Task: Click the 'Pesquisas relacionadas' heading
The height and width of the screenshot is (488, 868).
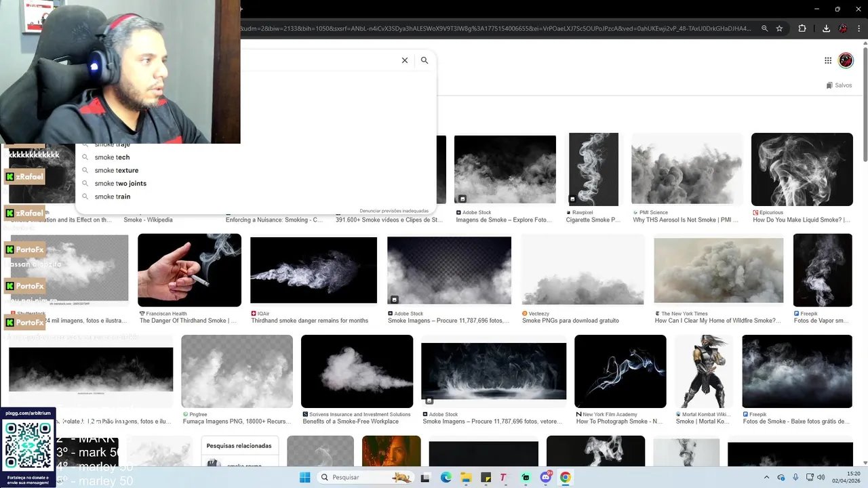Action: (x=239, y=446)
